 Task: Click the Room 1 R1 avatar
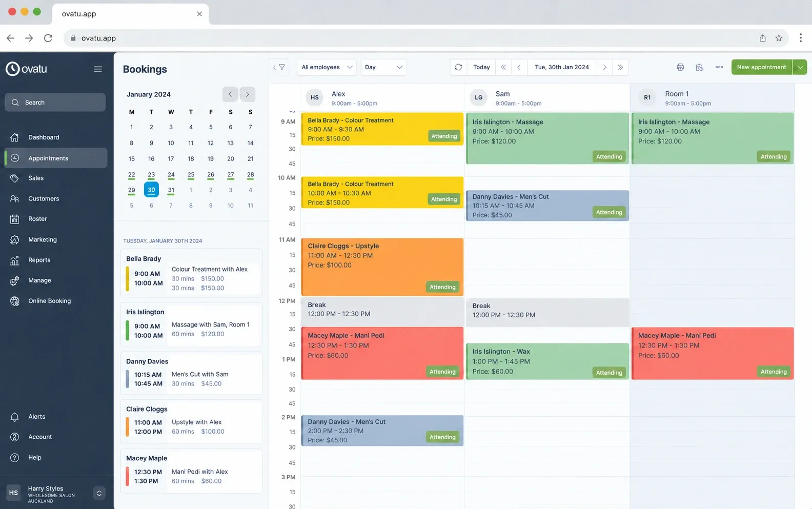pos(647,97)
